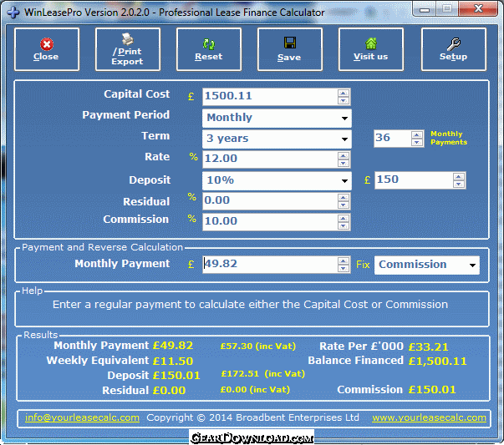Open Setup with wrench icon
The height and width of the screenshot is (445, 504).
pos(454,49)
